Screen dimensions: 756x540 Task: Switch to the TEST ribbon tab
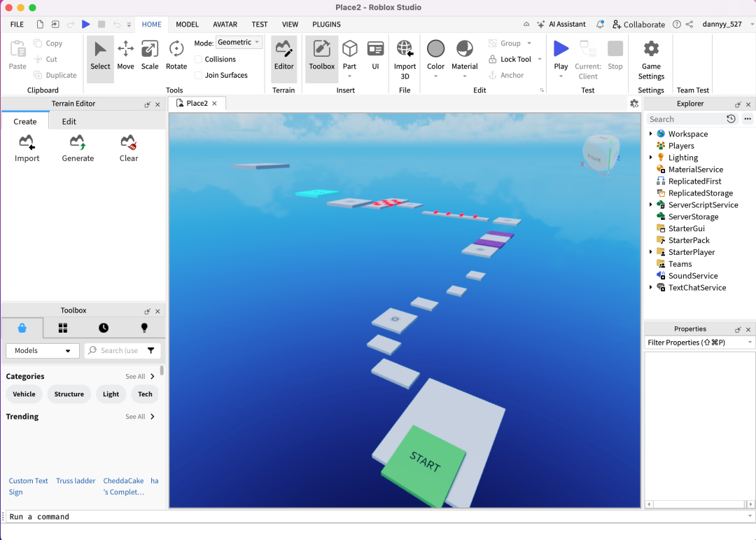tap(260, 24)
